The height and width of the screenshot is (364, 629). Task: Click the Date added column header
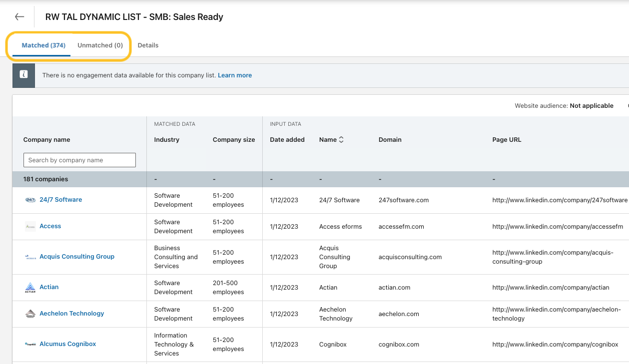287,140
